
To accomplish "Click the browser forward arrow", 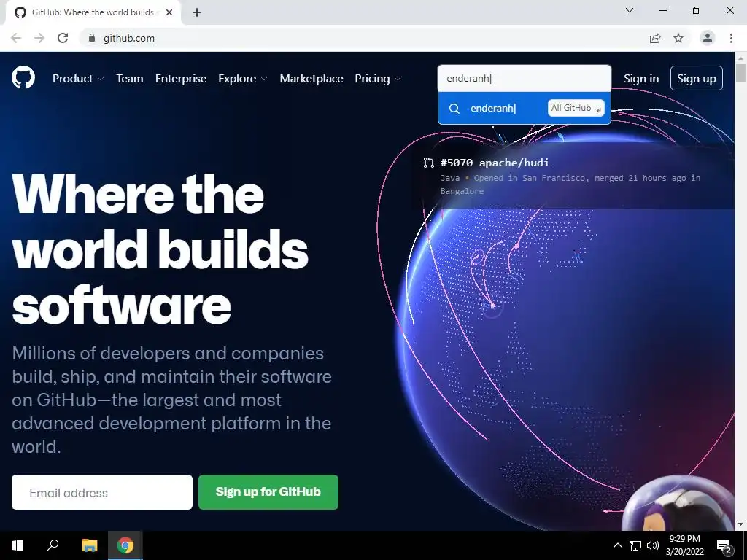I will (39, 38).
